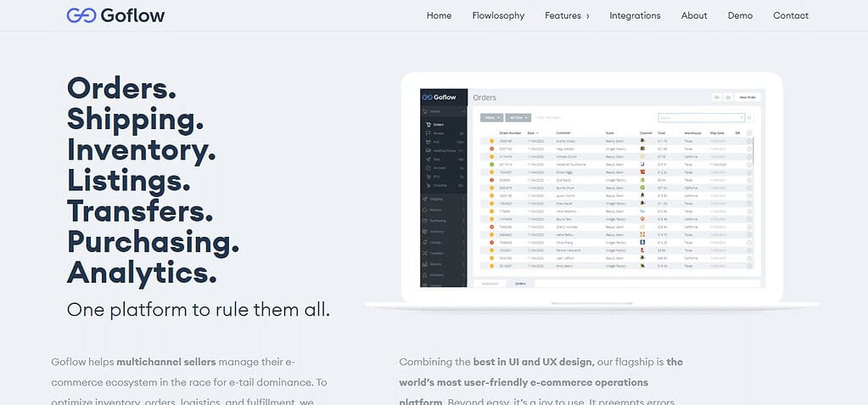The height and width of the screenshot is (405, 868).
Task: Sort by the Order Number column header
Action: coord(511,133)
